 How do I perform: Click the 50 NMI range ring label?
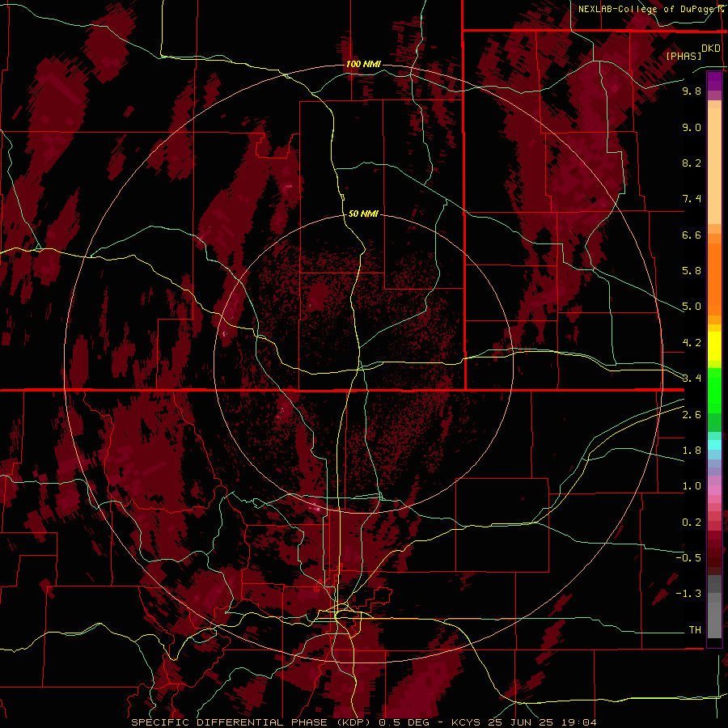(x=363, y=214)
